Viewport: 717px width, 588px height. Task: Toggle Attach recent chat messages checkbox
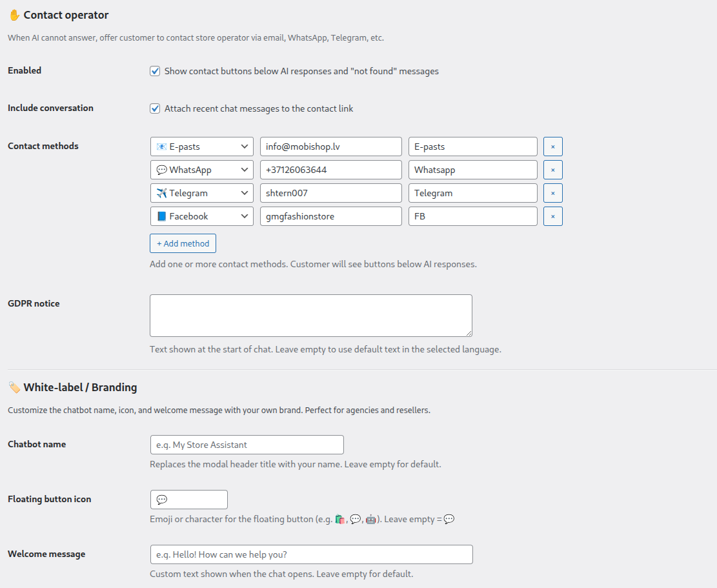(155, 109)
